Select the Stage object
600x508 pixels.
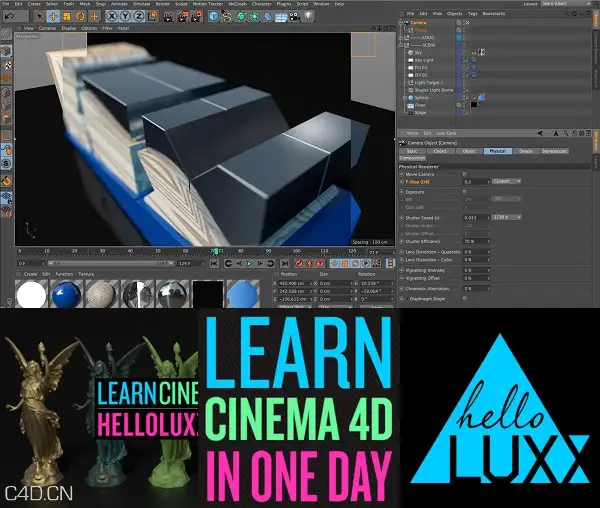tap(420, 113)
